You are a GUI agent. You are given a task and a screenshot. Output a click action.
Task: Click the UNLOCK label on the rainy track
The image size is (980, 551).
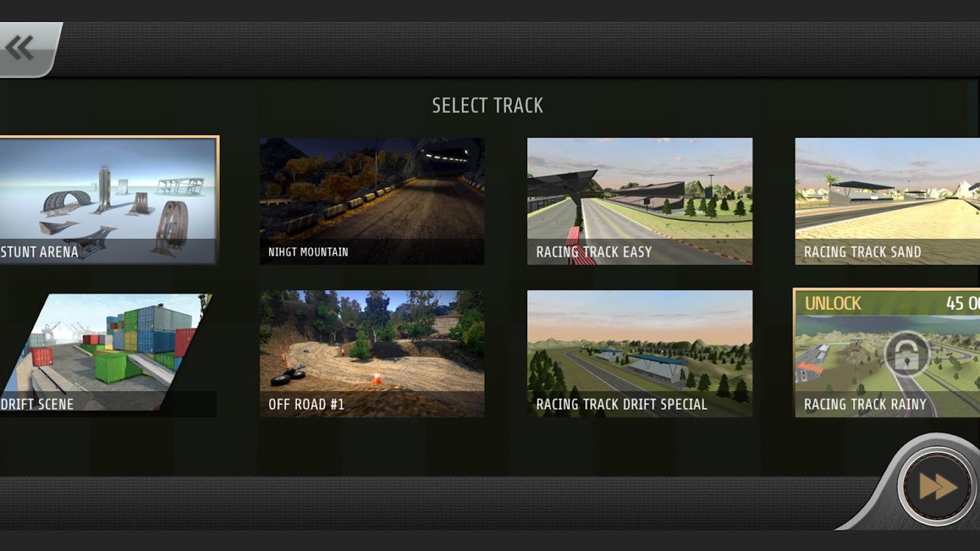tap(833, 303)
